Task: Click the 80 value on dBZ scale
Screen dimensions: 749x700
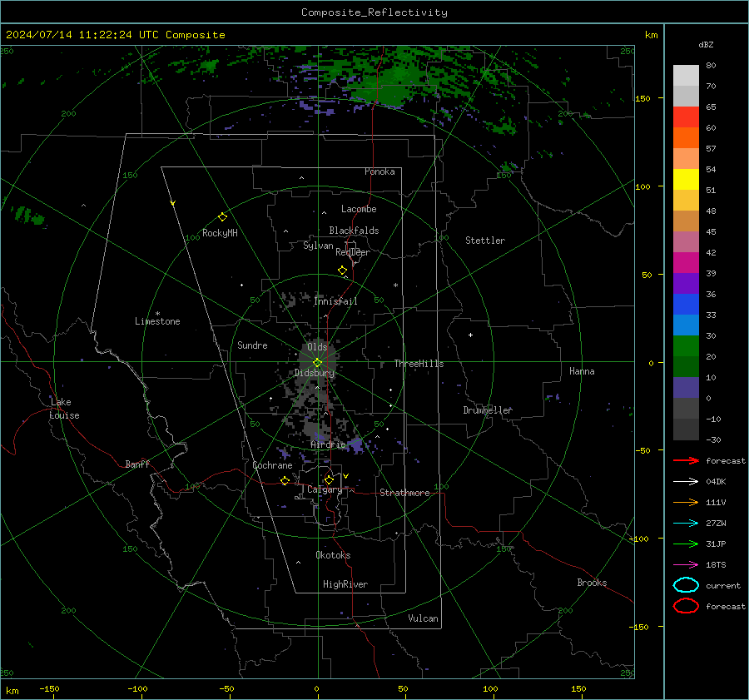Action: [x=711, y=66]
